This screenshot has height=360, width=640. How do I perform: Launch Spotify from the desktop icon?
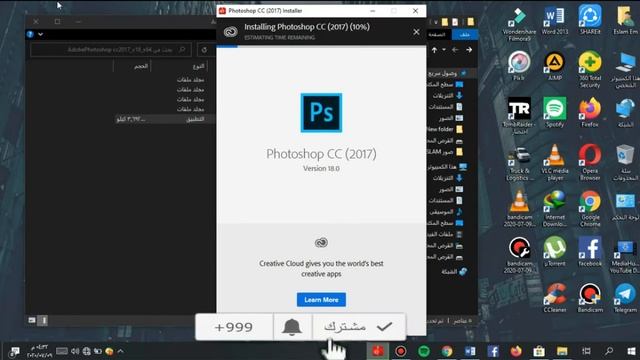[x=555, y=112]
